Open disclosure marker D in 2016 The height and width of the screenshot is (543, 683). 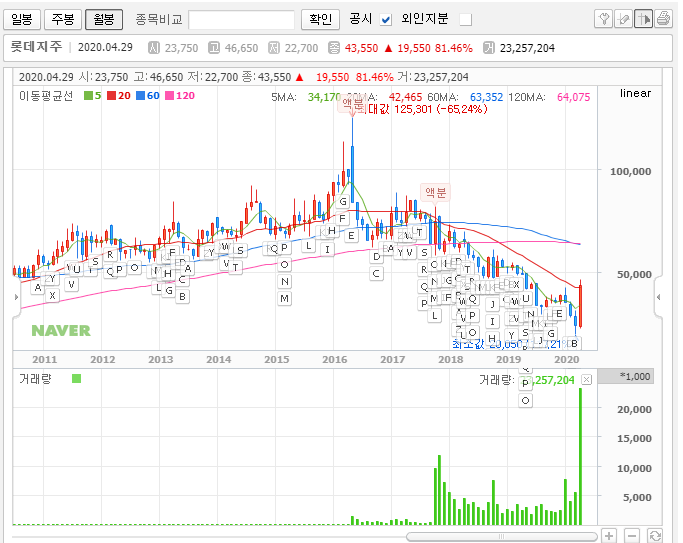[377, 257]
